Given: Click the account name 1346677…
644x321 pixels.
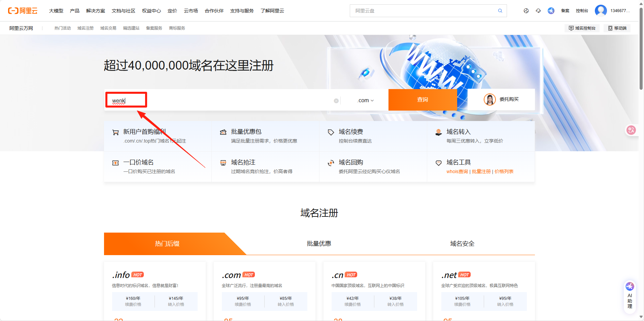Looking at the screenshot, I should click(620, 11).
